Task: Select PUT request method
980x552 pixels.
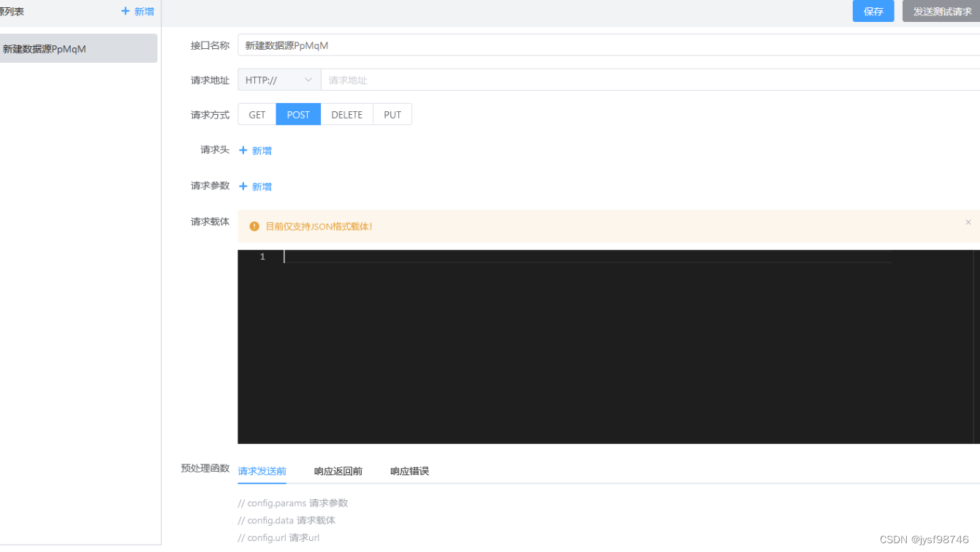Action: click(392, 115)
